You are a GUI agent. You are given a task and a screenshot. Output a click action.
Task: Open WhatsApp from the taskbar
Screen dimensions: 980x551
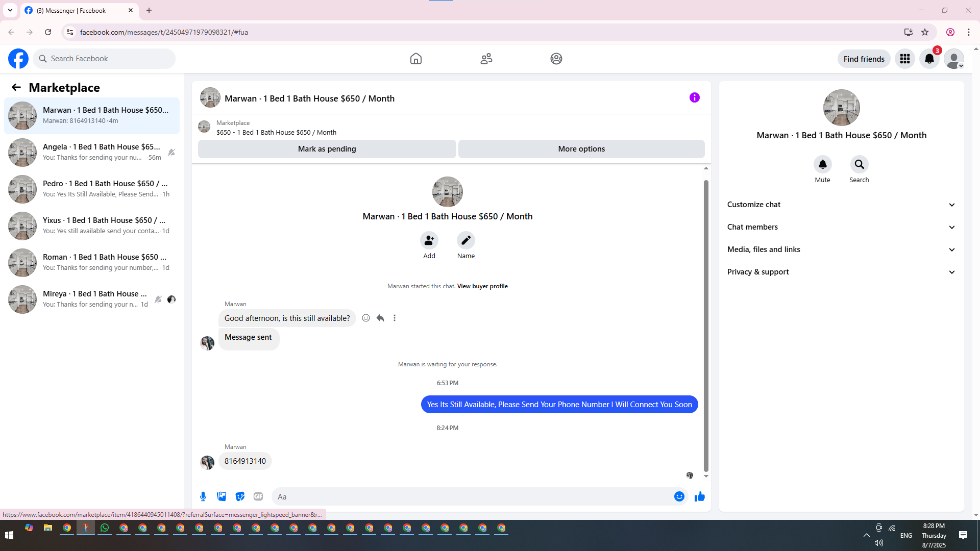point(105,528)
